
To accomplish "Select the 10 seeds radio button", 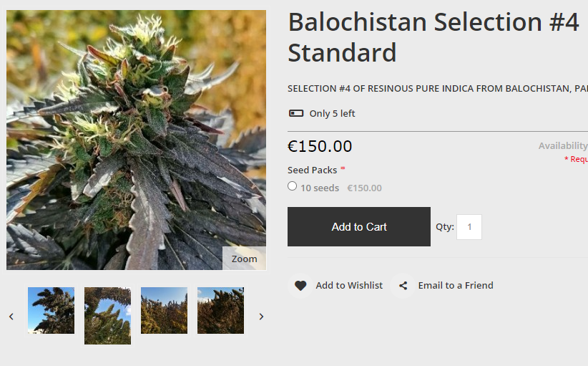I will click(293, 186).
